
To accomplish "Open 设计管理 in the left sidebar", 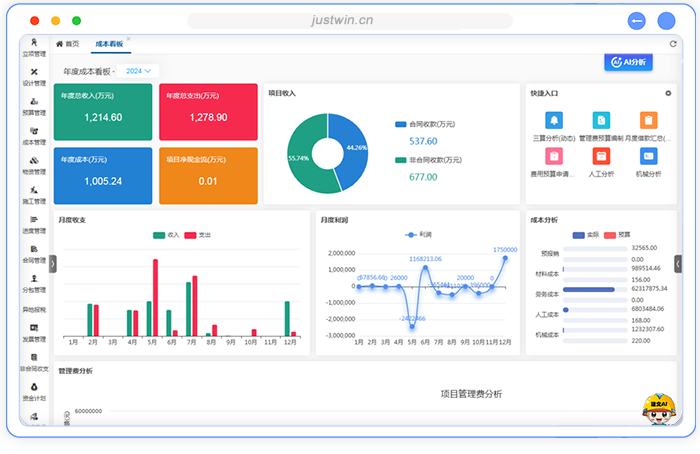I will tap(34, 77).
